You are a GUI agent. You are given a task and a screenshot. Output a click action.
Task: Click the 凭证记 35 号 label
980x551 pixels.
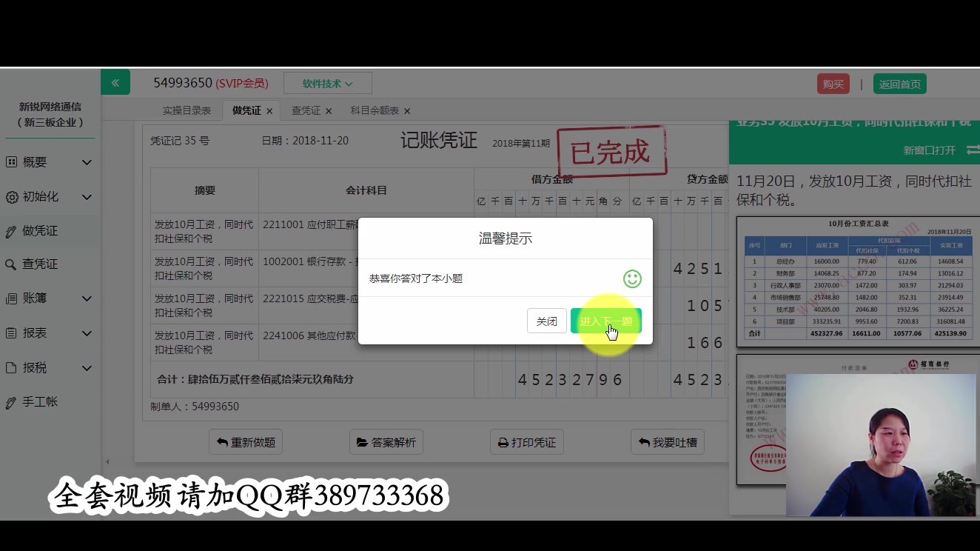point(180,140)
